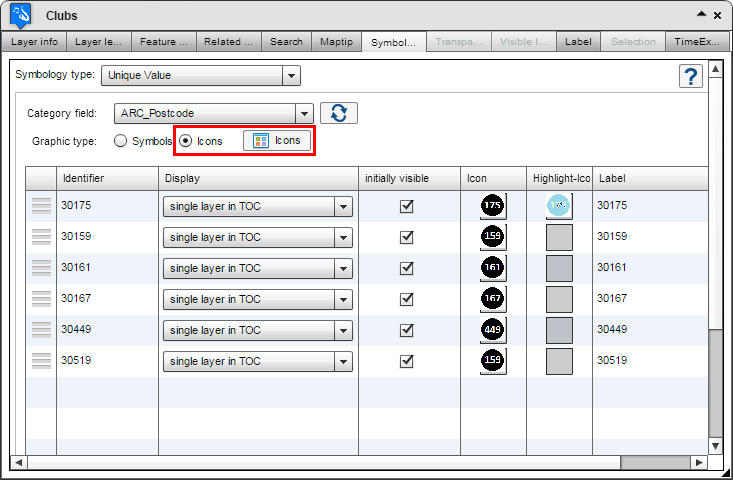Open the Category field dropdown
The height and width of the screenshot is (480, 733).
(214, 114)
